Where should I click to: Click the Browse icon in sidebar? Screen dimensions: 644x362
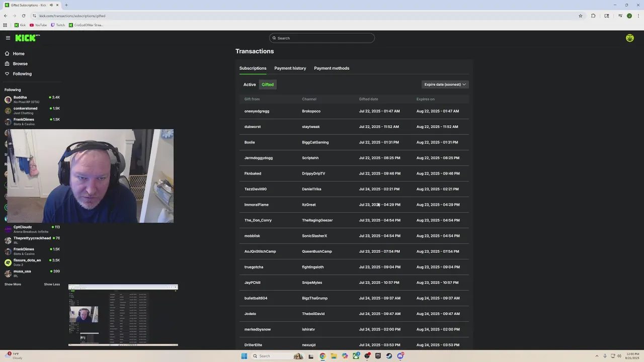(7, 63)
